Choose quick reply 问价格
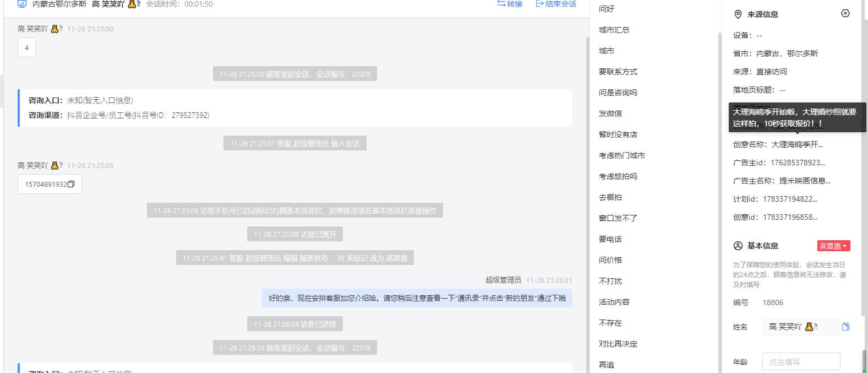This screenshot has width=868, height=373. 610,260
